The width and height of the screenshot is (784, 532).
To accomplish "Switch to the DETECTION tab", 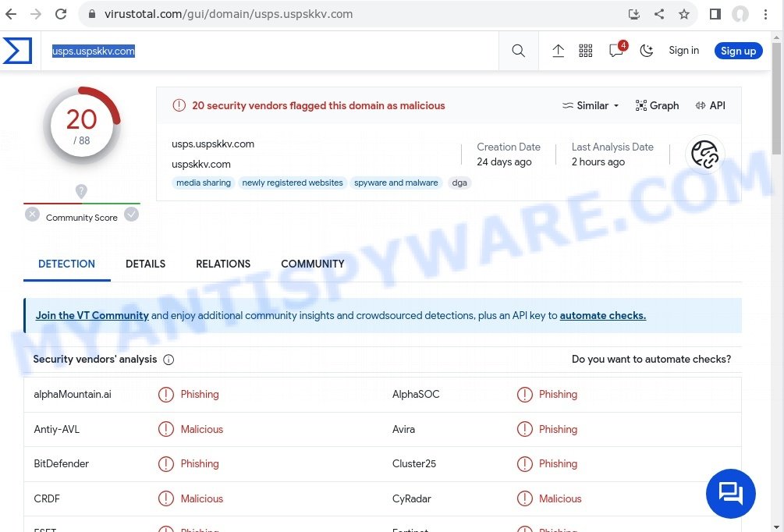I will click(x=66, y=264).
